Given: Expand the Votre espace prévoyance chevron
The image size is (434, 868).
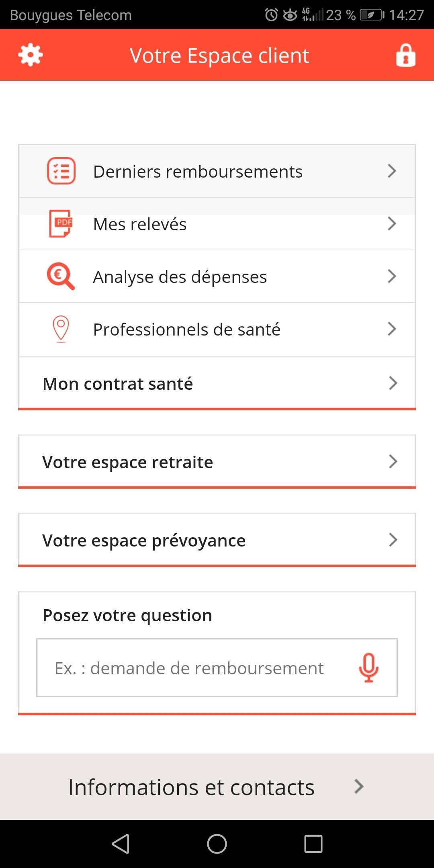Looking at the screenshot, I should (x=393, y=540).
